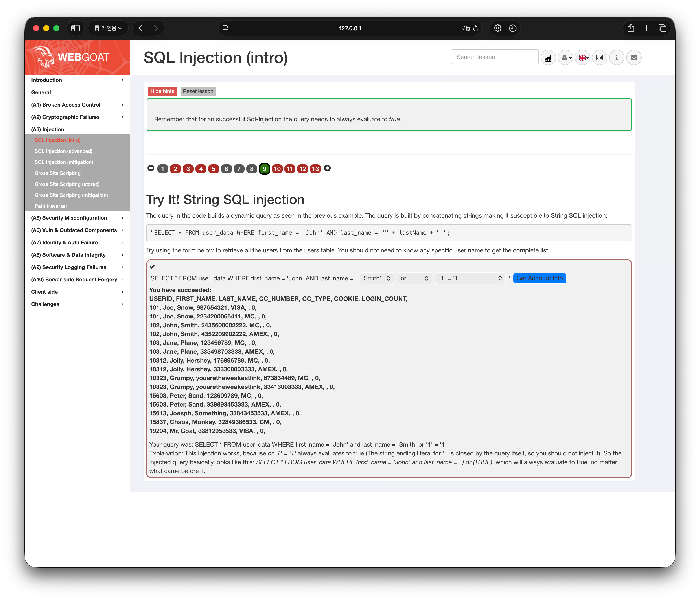Image resolution: width=700 pixels, height=600 pixels.
Task: Click Hide hints button
Action: click(162, 91)
